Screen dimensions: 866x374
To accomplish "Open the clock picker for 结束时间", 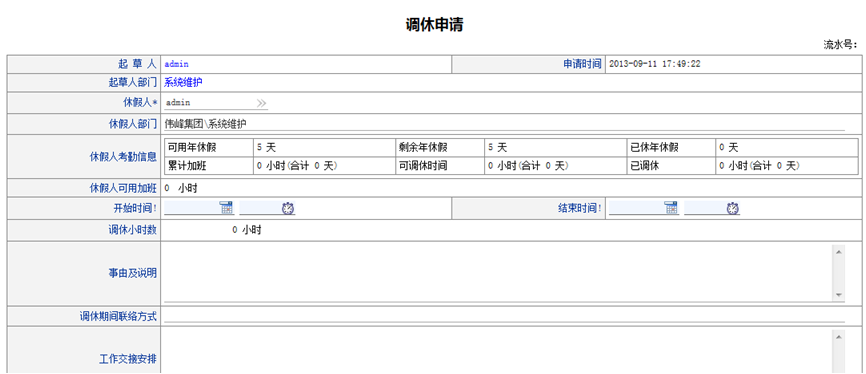I will click(x=732, y=209).
